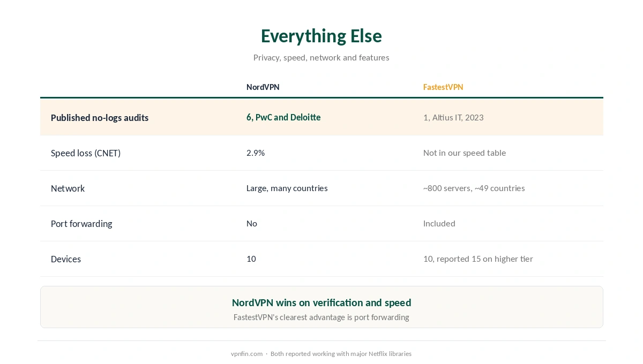Click the 'NordVPN wins on verification and speed' verdict
Screen dimensions: 643x364
point(322,302)
